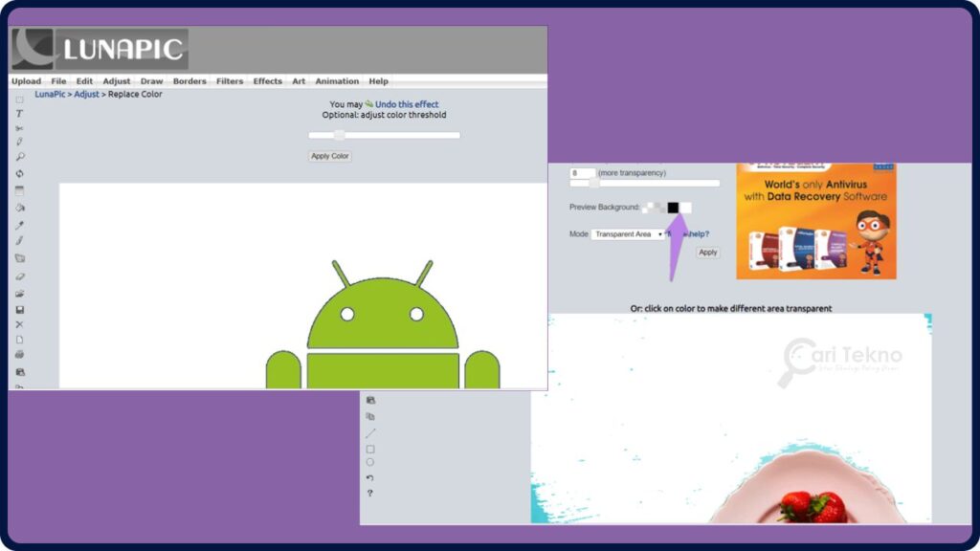The height and width of the screenshot is (551, 980).
Task: Click the open folder icon
Action: coord(20,293)
